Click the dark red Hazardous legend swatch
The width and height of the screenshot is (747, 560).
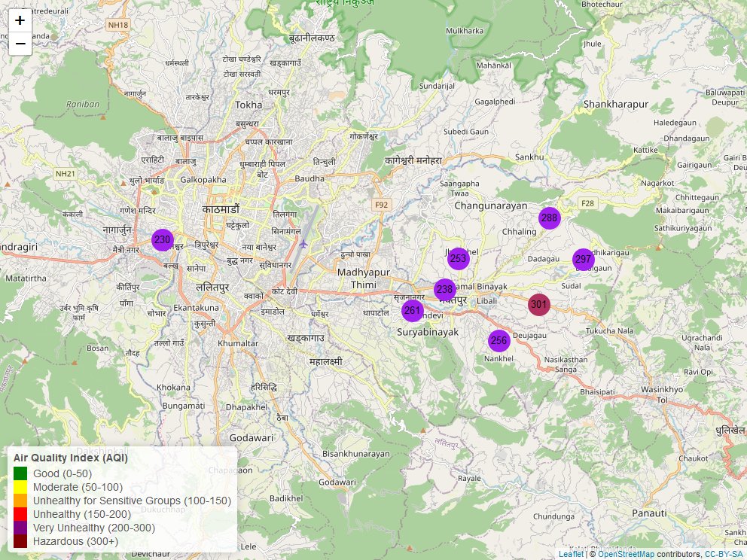(20, 541)
